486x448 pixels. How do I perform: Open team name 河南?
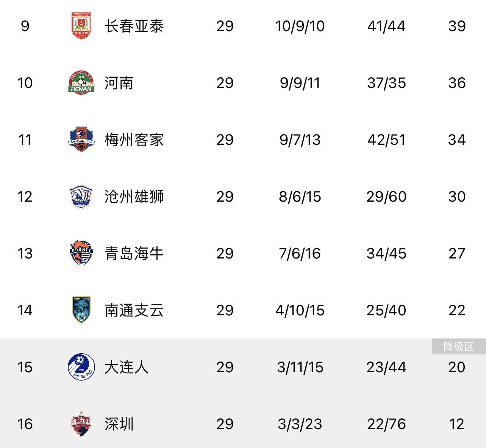pyautogui.click(x=119, y=83)
